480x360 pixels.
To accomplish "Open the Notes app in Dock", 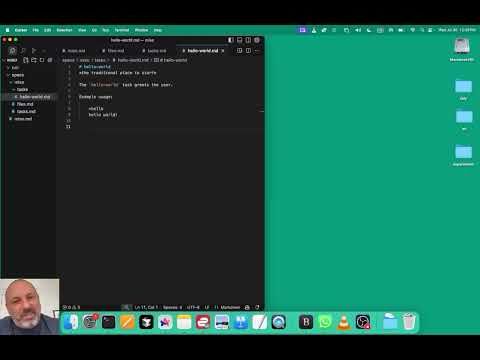I will tap(184, 322).
